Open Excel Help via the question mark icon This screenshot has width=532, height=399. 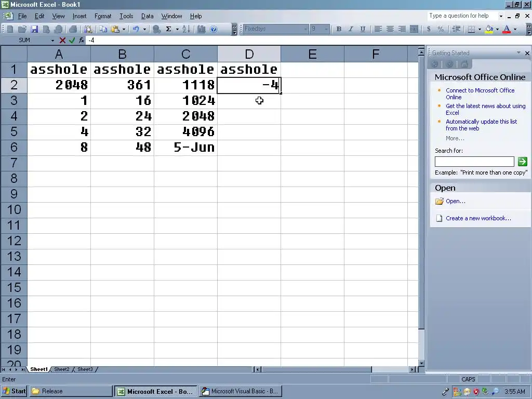pyautogui.click(x=214, y=29)
